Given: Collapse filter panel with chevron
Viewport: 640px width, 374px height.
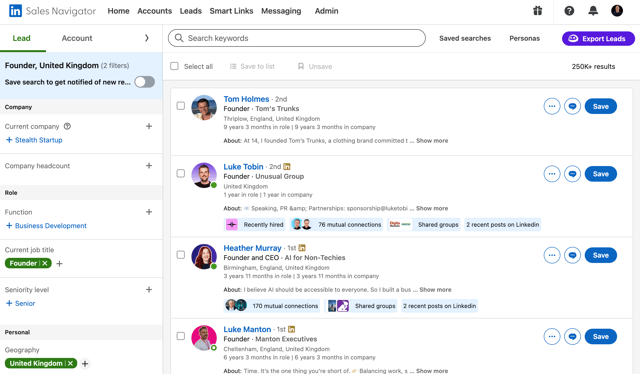Looking at the screenshot, I should tap(147, 38).
